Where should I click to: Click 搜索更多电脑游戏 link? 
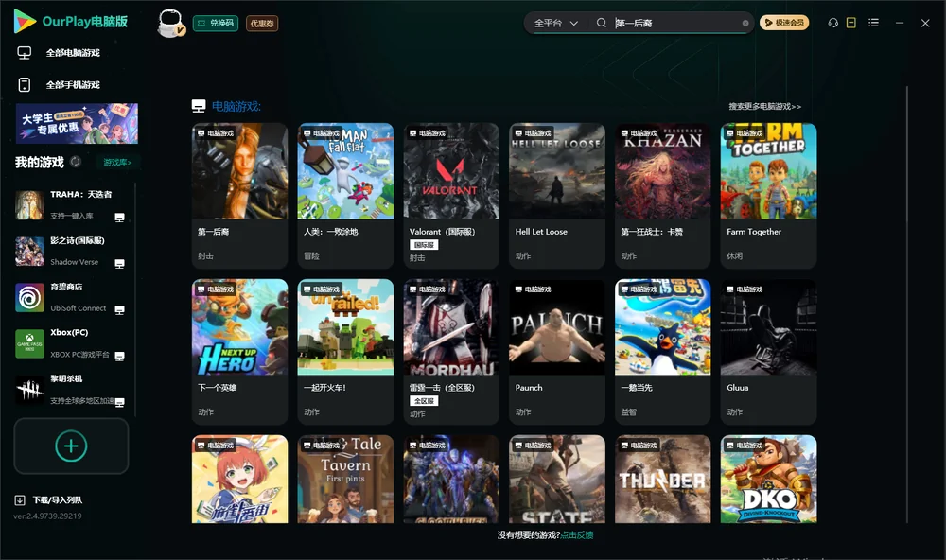tap(765, 106)
